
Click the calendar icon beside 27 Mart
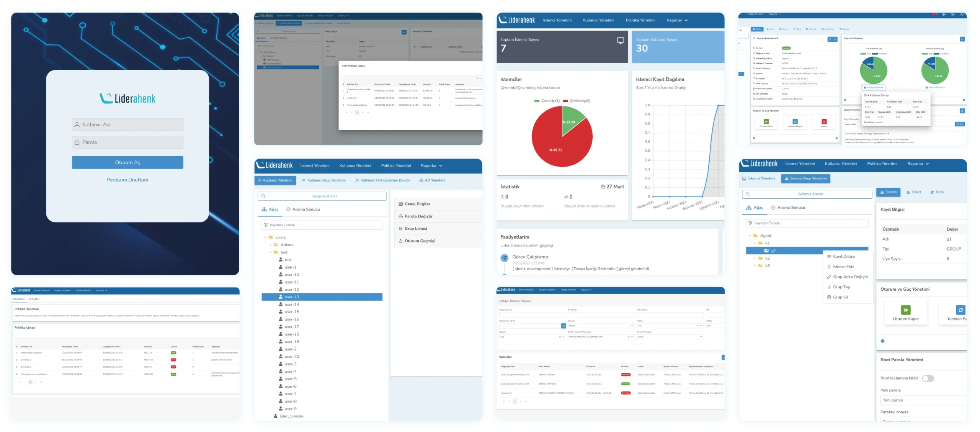[x=603, y=187]
